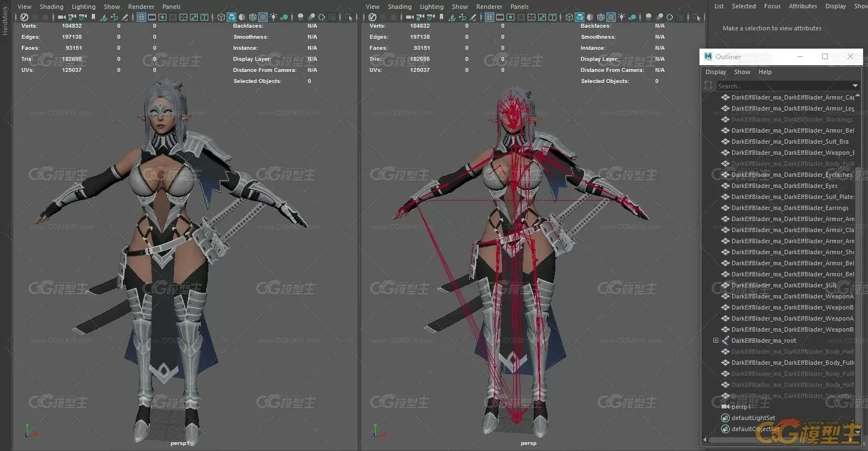Click Screen Space Ambient Occlusion in right viewport
868x451 pixels.
[x=648, y=17]
